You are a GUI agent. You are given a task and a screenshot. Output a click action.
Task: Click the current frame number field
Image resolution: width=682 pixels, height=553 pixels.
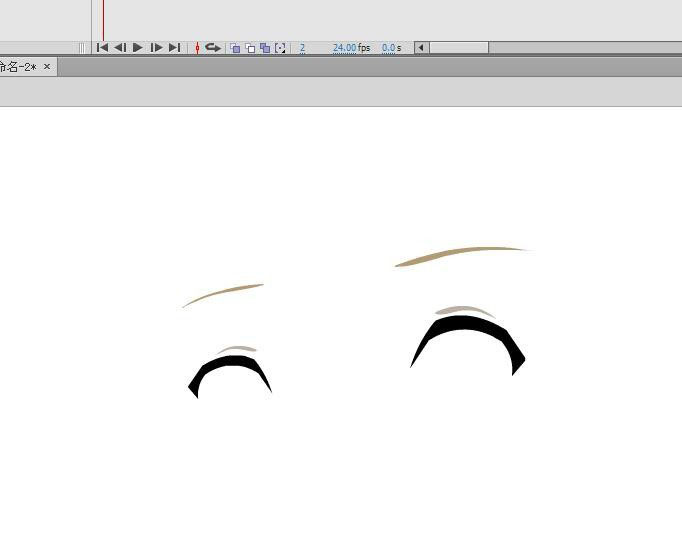302,47
